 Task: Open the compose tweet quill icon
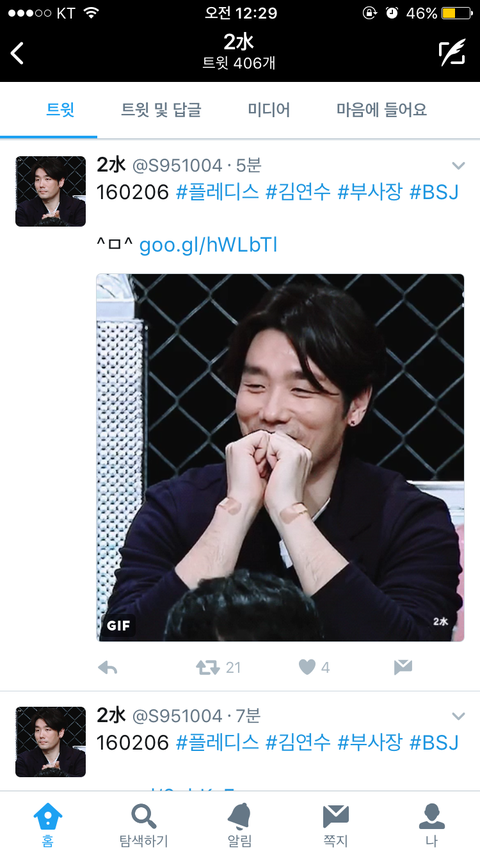pos(452,53)
